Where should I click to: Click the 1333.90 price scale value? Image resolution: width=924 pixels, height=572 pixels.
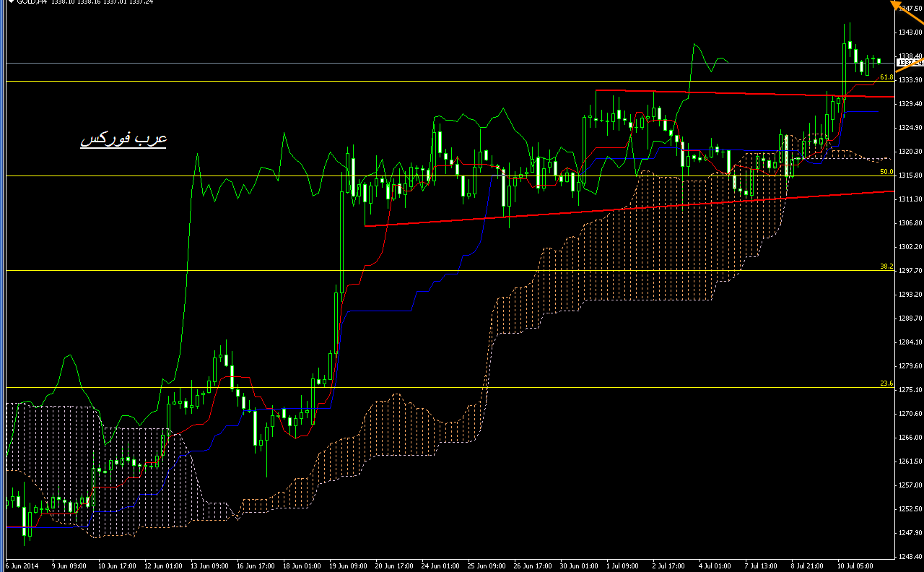coord(910,79)
